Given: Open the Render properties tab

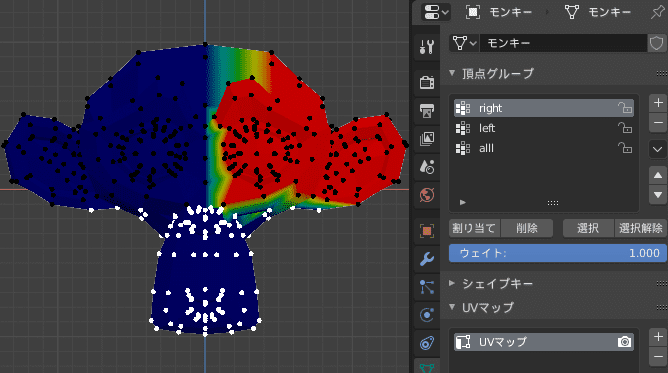Looking at the screenshot, I should click(426, 82).
